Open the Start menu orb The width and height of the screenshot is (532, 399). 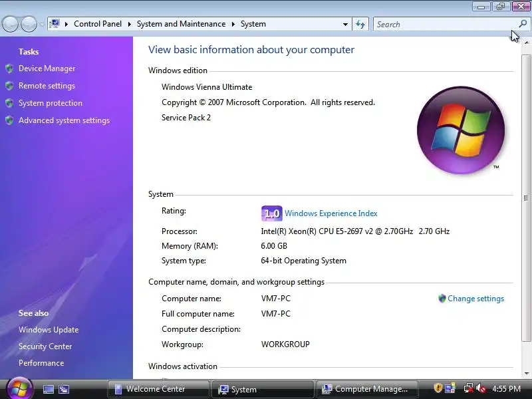(19, 388)
